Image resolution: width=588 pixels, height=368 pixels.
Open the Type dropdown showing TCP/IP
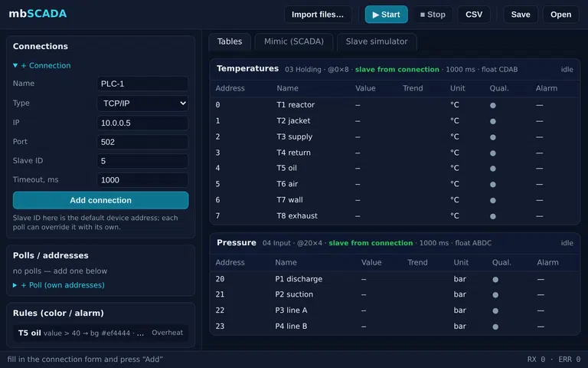[142, 103]
